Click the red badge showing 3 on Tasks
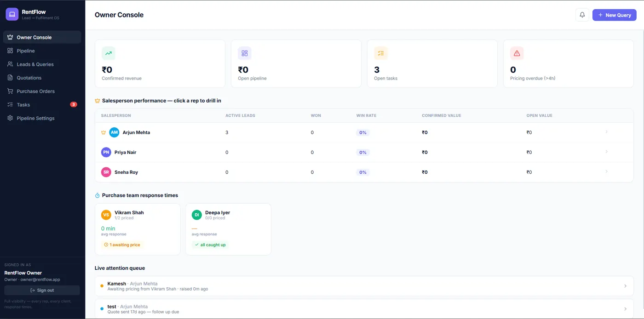Viewport: 644px width, 319px height. (x=74, y=105)
